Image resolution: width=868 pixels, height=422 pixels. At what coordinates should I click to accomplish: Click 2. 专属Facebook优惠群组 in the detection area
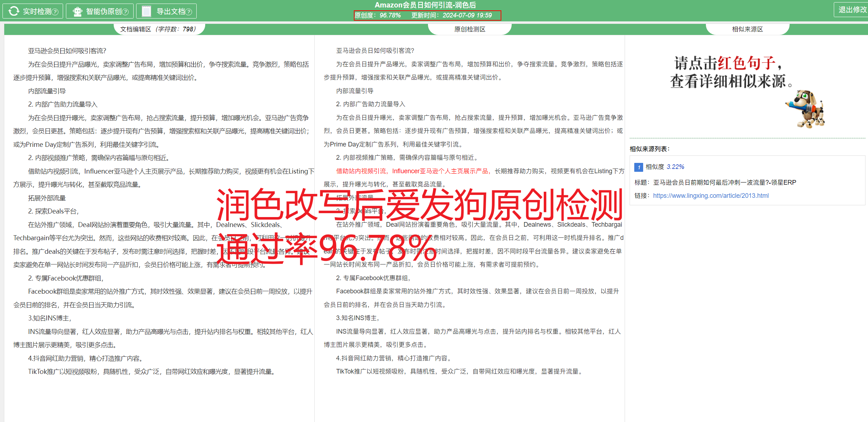point(374,278)
